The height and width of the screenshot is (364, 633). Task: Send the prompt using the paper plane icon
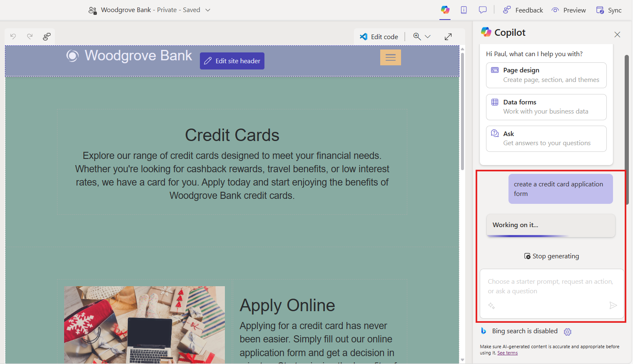(x=613, y=305)
